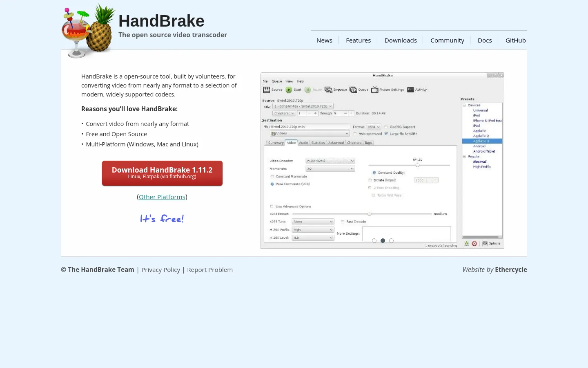The height and width of the screenshot is (368, 588).
Task: Open the Downloads page in site navigation
Action: click(401, 40)
